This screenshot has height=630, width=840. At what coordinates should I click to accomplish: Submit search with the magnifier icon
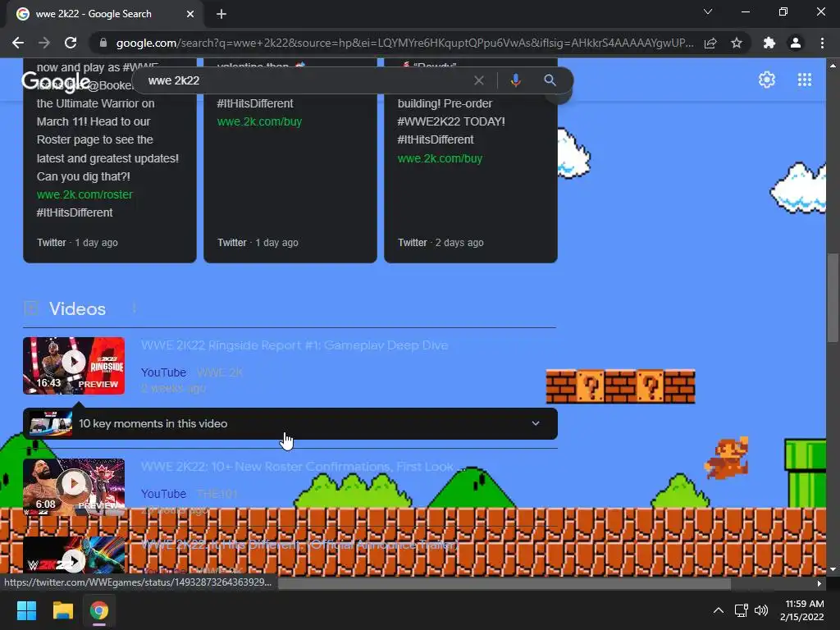click(x=550, y=80)
